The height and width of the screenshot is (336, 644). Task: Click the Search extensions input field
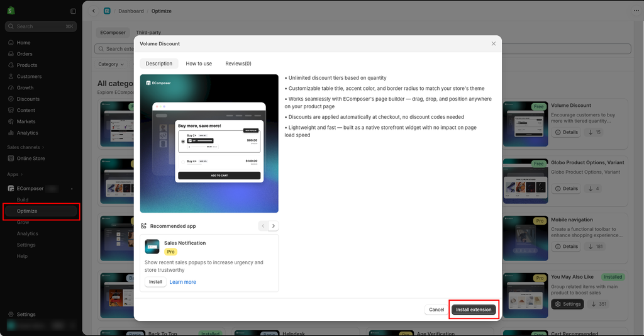(363, 49)
